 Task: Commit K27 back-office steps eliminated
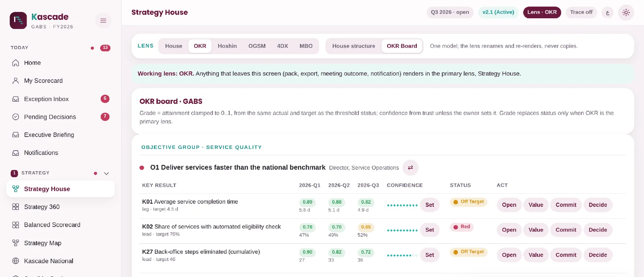click(x=566, y=255)
